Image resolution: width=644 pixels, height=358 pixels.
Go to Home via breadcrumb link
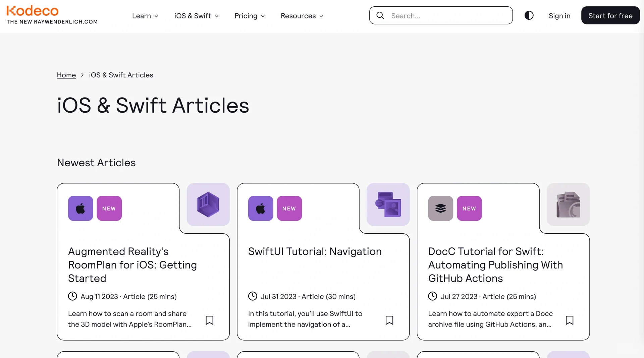pyautogui.click(x=66, y=75)
